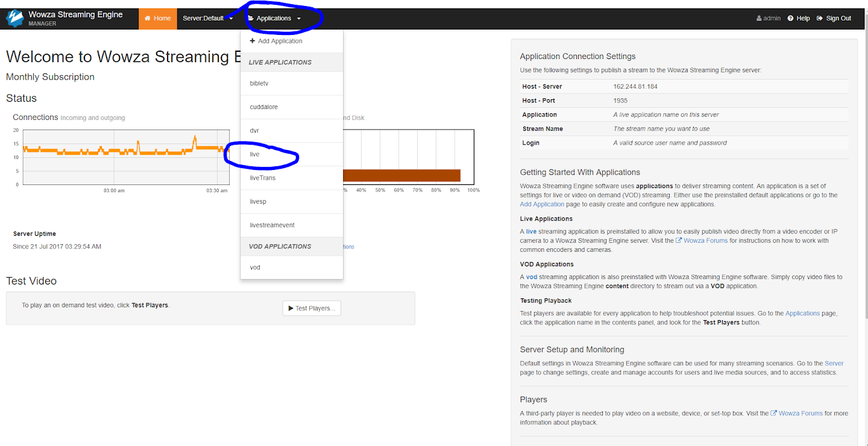
Task: Visit Wowza Forums link under Live Applications
Action: (702, 240)
